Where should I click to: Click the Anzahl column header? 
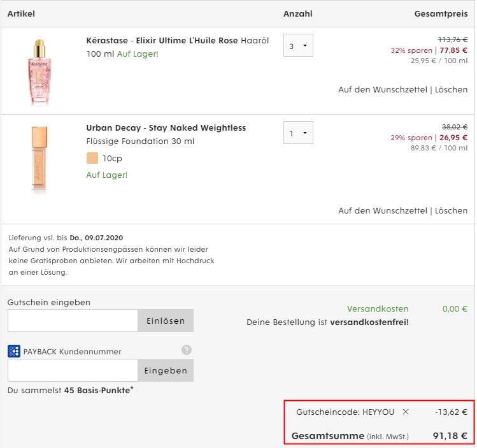(x=298, y=13)
